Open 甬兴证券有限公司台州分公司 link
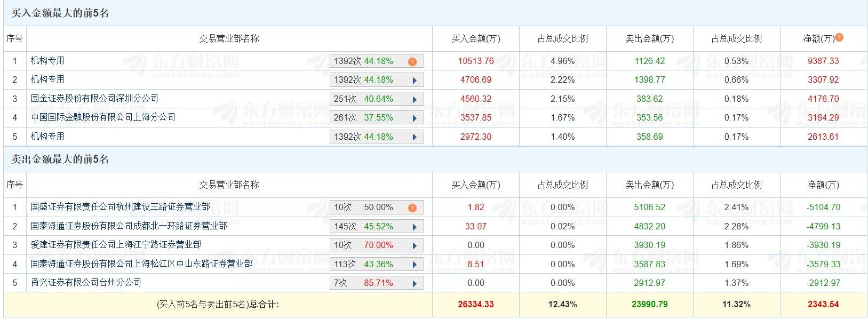 tap(86, 283)
